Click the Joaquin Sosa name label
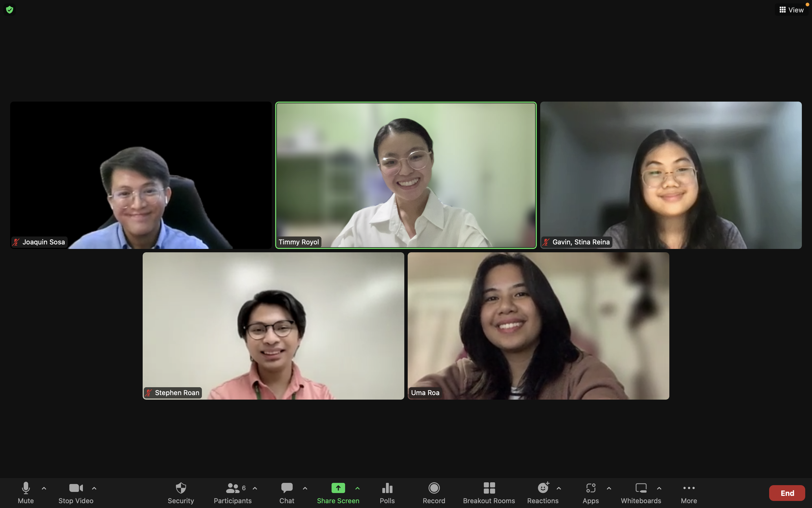Screen dimensions: 812x508 point(44,242)
